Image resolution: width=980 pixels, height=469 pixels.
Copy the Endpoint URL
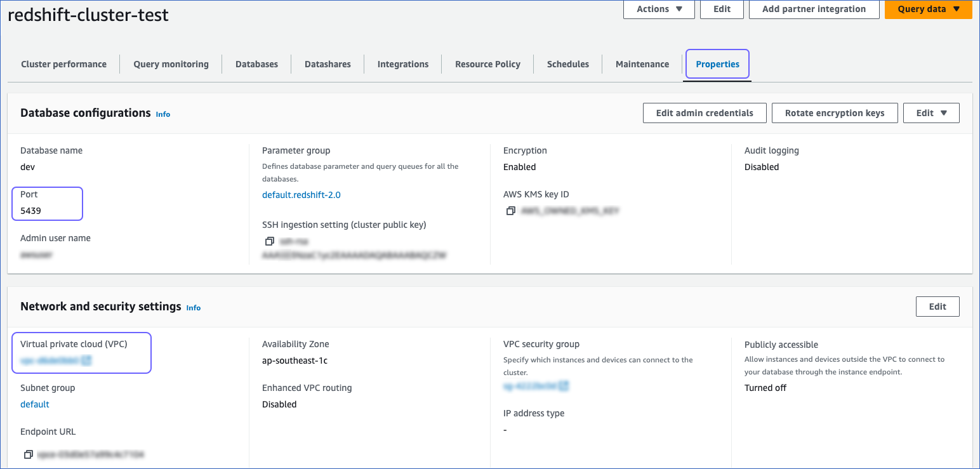pyautogui.click(x=28, y=454)
